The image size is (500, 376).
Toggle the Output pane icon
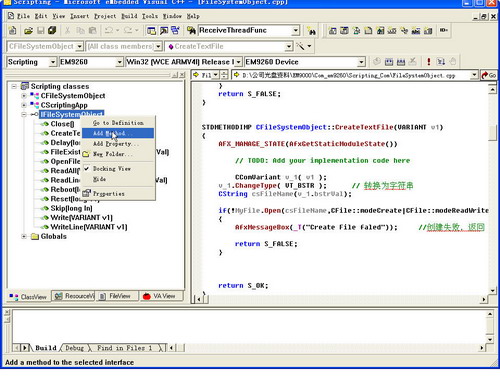[x=164, y=31]
